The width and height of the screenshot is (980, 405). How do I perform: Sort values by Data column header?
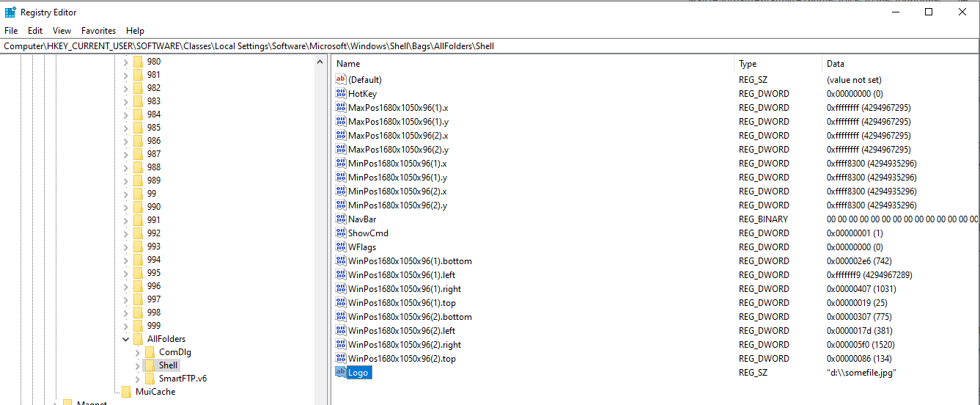[x=901, y=64]
